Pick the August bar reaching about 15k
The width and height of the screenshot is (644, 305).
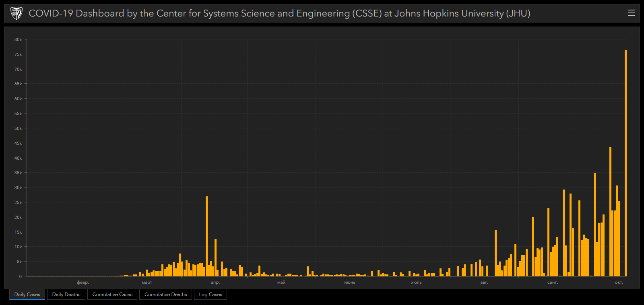coord(495,253)
